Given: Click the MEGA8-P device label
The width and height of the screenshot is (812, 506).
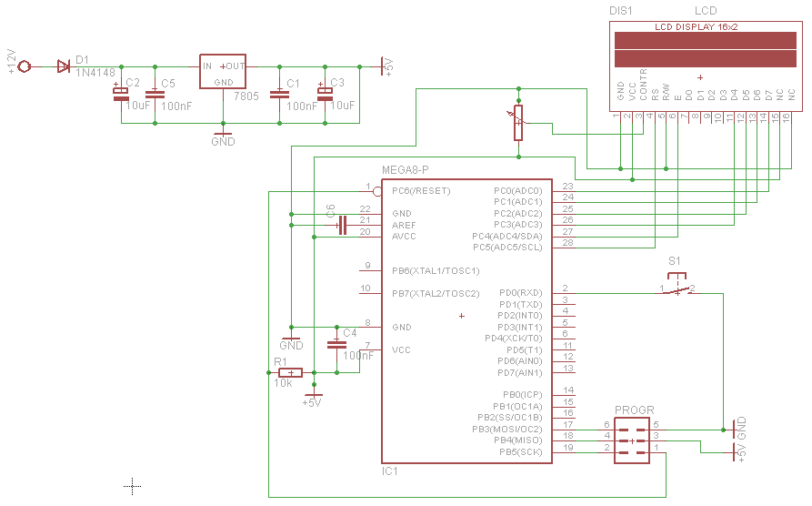Looking at the screenshot, I should coord(406,170).
